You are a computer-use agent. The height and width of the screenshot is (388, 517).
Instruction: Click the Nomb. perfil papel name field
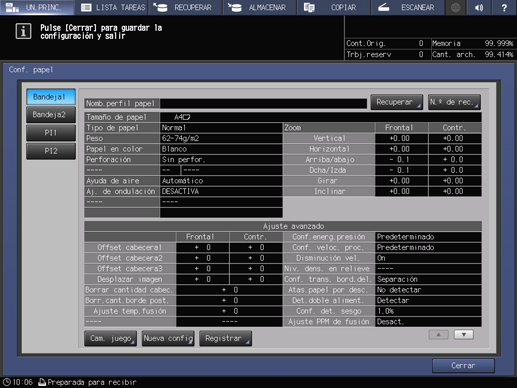click(x=263, y=104)
